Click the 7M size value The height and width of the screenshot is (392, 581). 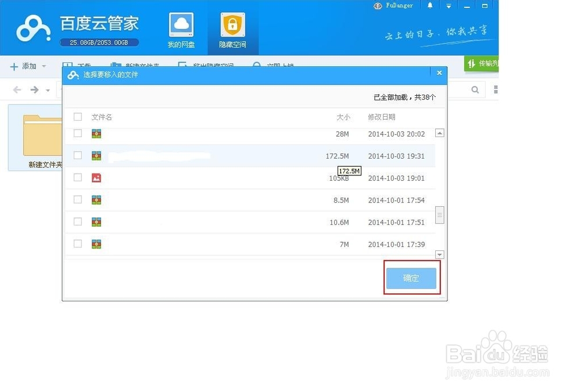tap(344, 244)
